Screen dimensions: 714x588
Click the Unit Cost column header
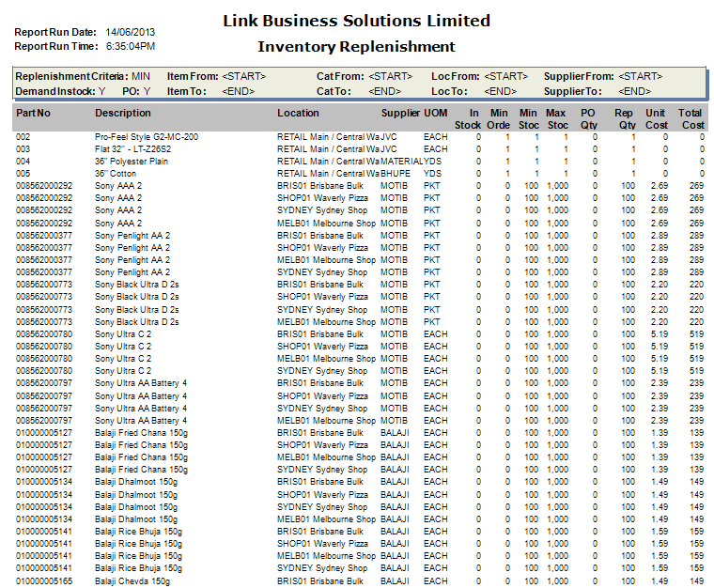655,118
